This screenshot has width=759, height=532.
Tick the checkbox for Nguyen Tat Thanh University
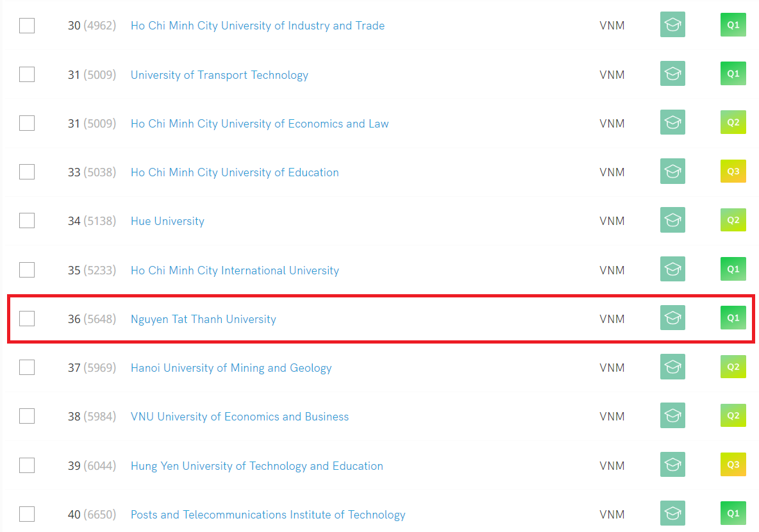click(27, 319)
